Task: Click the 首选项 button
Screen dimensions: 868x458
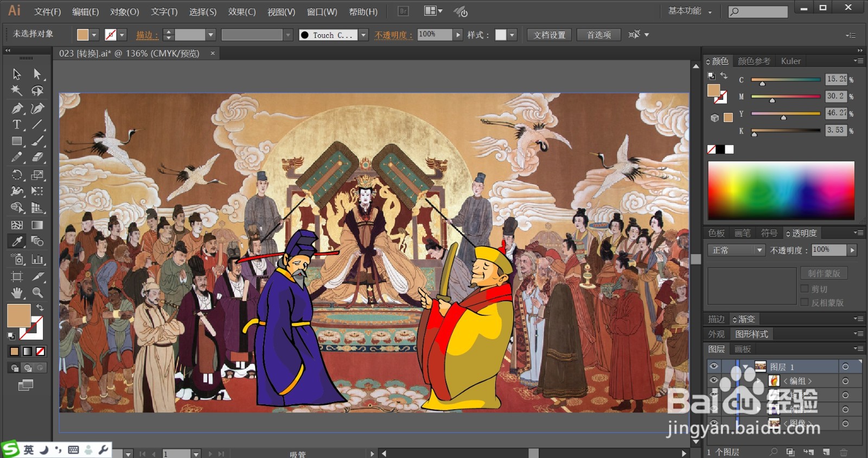Action: point(599,35)
